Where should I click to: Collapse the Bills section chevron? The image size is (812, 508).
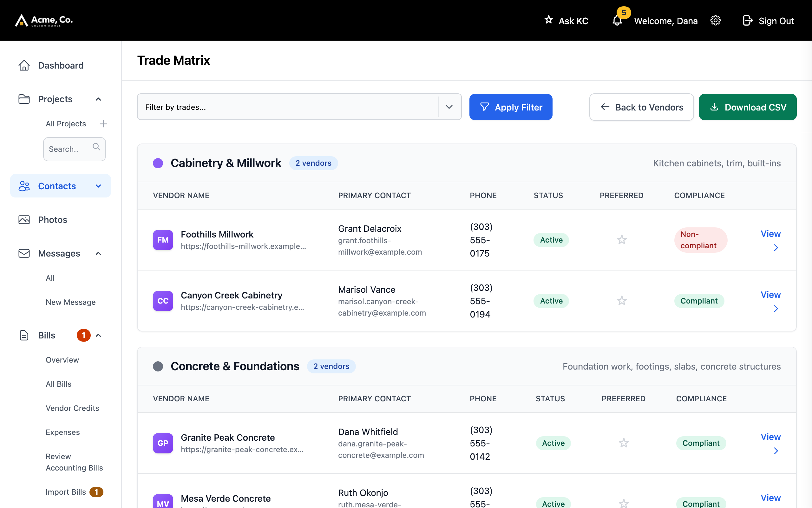coord(98,335)
